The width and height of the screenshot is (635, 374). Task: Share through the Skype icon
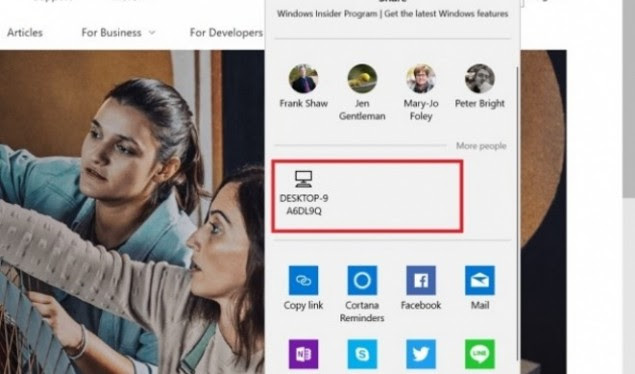coord(362,354)
